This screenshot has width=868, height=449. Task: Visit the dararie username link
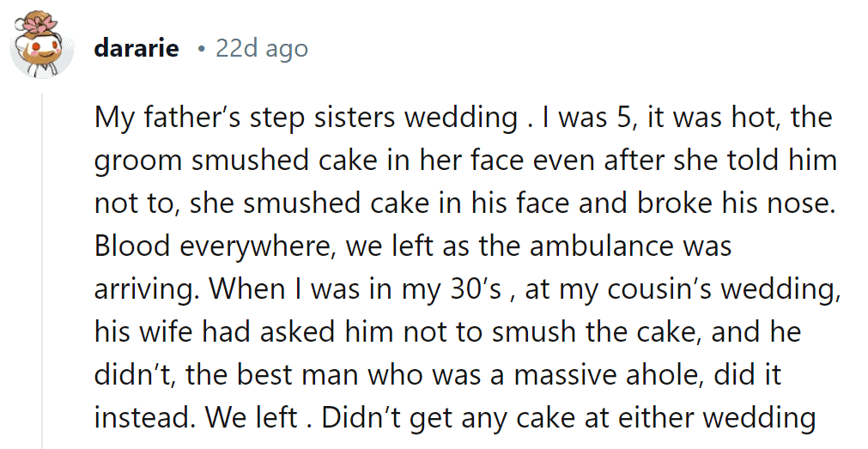point(137,48)
